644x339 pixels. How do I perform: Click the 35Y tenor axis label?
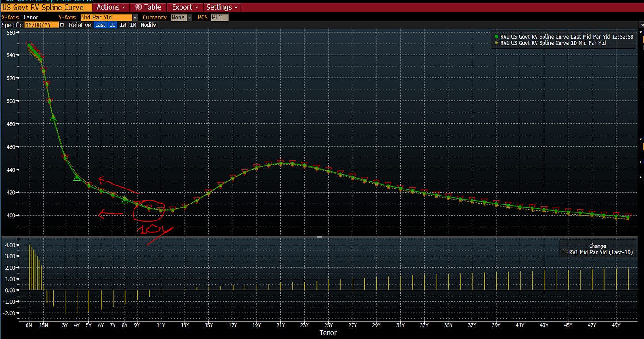[448, 325]
